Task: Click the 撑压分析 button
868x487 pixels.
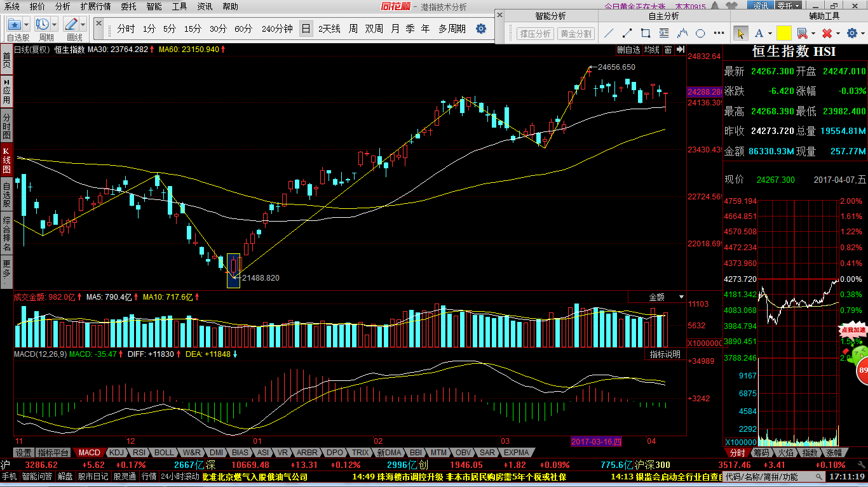Action: click(x=534, y=34)
